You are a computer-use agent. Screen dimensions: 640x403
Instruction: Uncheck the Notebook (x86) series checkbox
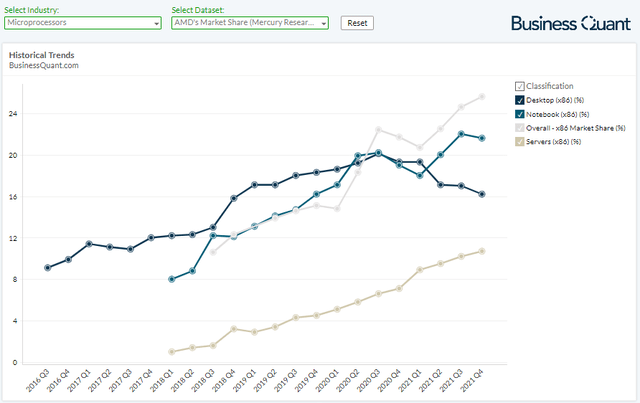[519, 114]
